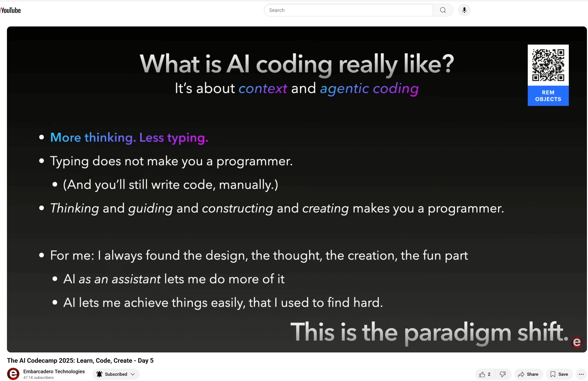This screenshot has width=588, height=381.
Task: Click the notification bell on the Subscribed button
Action: [100, 374]
